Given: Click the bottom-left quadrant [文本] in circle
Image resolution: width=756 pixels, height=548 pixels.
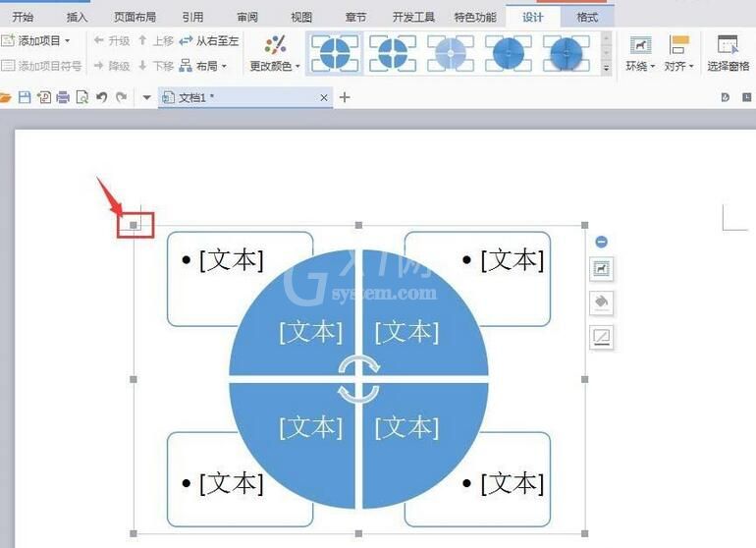Looking at the screenshot, I should point(311,427).
